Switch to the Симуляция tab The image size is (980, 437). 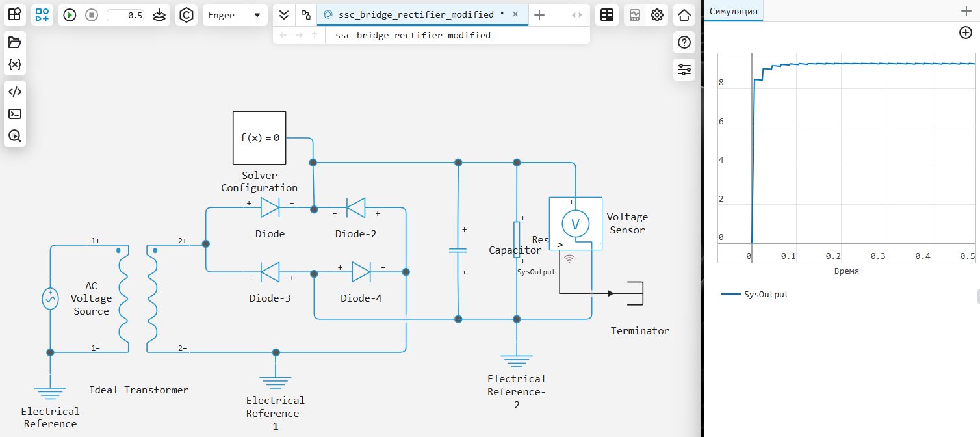734,10
